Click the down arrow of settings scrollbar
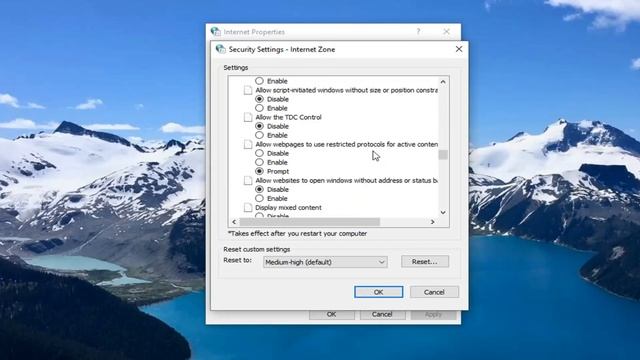 (443, 212)
